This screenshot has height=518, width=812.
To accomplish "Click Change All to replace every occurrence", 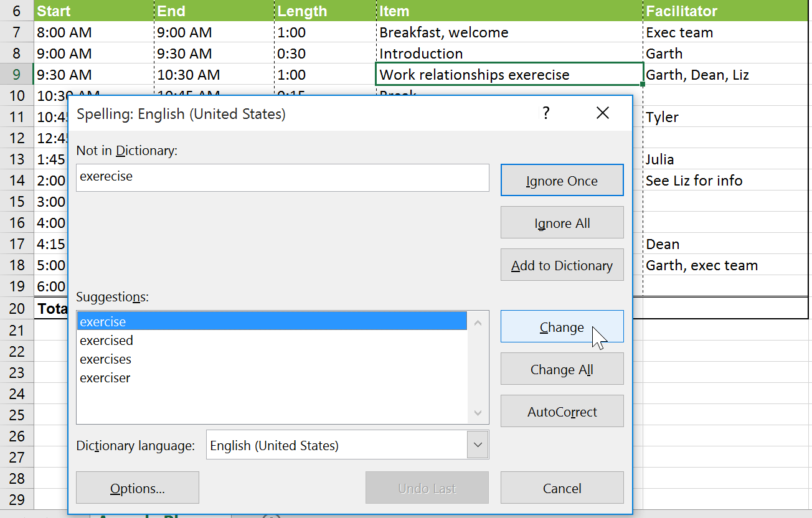I will point(561,369).
